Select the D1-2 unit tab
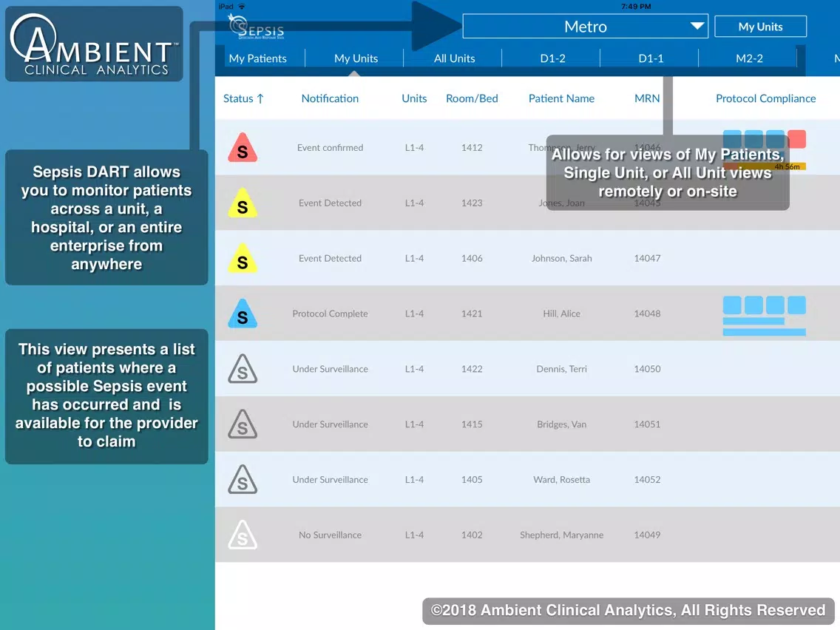Viewport: 840px width, 630px height. point(552,58)
